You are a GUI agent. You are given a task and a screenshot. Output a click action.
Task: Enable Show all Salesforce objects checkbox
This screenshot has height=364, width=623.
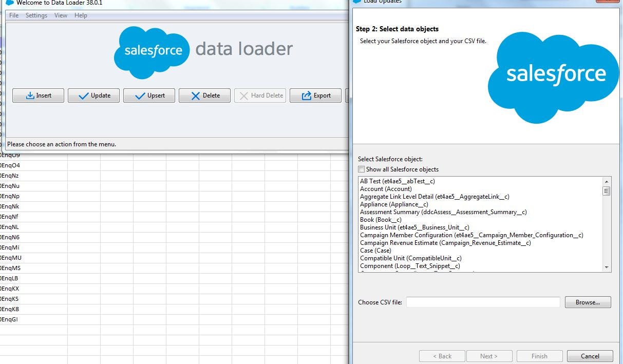362,169
